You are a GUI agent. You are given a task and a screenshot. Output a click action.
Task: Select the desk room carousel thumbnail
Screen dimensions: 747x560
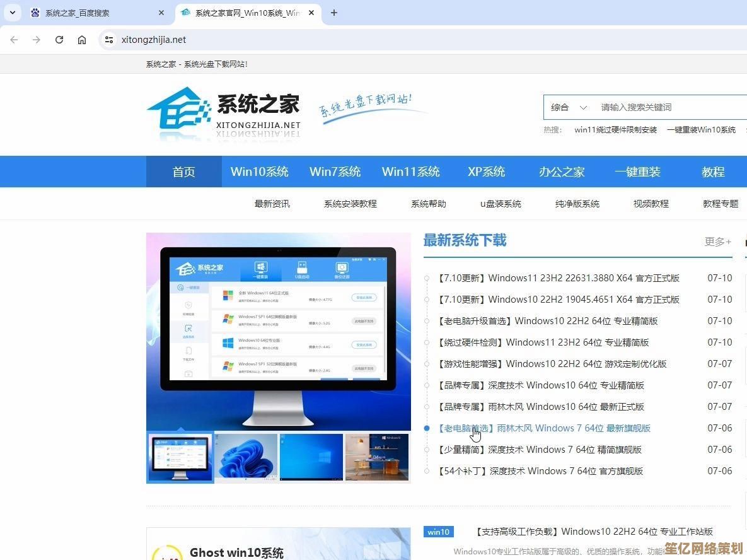pyautogui.click(x=377, y=457)
